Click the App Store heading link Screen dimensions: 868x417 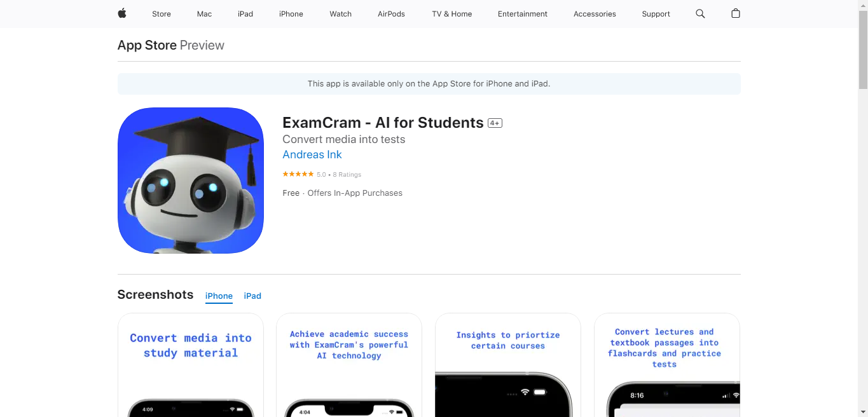click(147, 45)
